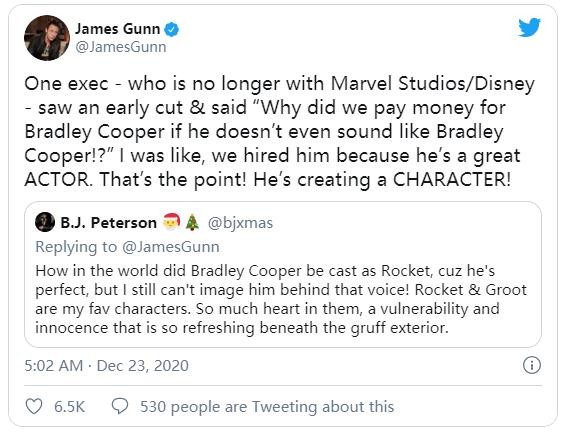Open the James Gunn display name

pos(117,29)
